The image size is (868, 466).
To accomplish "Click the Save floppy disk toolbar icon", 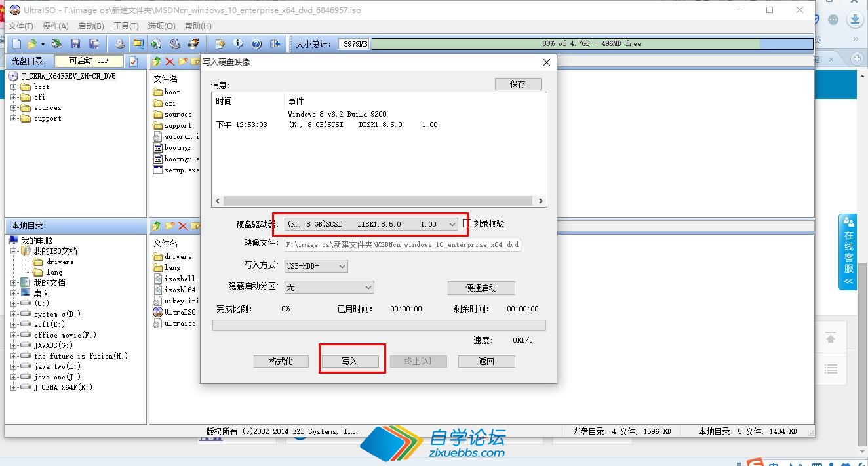I will pyautogui.click(x=75, y=44).
